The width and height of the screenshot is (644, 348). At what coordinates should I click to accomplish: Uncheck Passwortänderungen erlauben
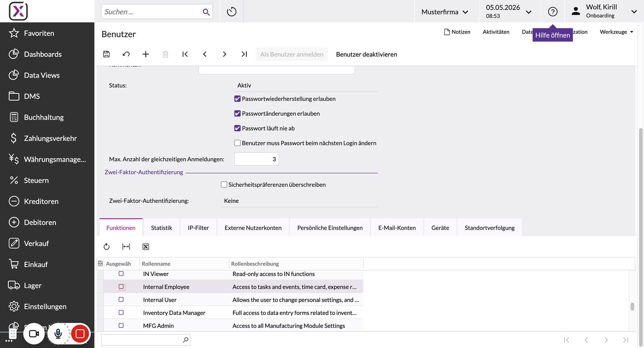(x=237, y=114)
